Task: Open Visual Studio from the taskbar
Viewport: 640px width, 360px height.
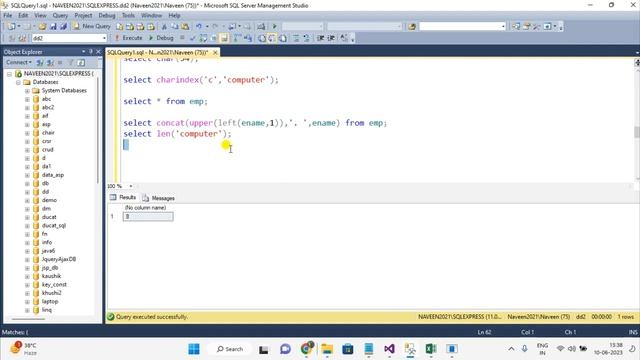Action: coord(389,349)
